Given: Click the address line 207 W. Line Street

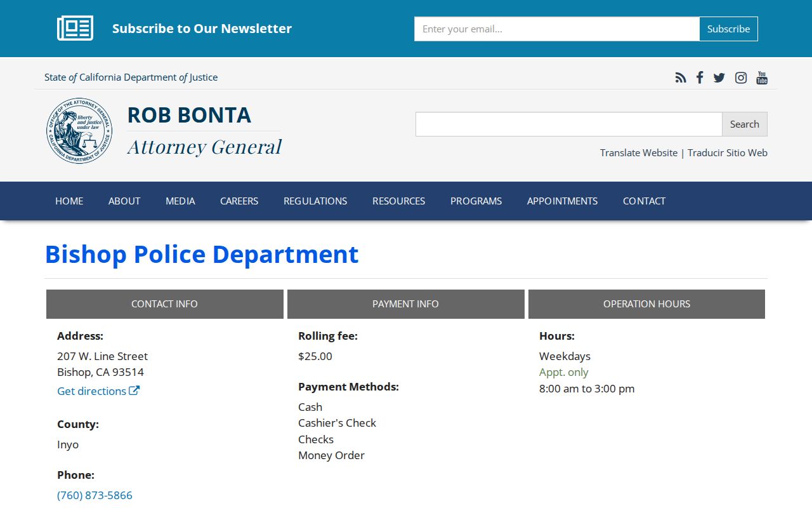Looking at the screenshot, I should pos(102,356).
